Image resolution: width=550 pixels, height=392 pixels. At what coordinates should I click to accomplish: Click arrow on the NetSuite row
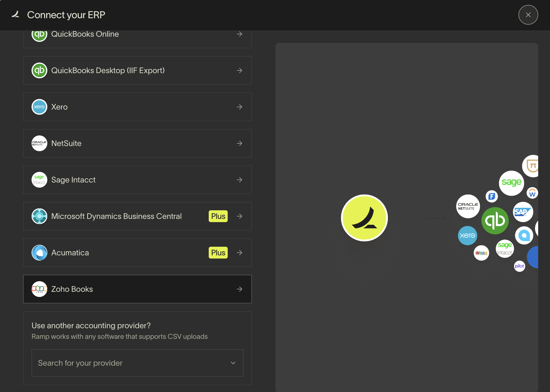pyautogui.click(x=240, y=143)
